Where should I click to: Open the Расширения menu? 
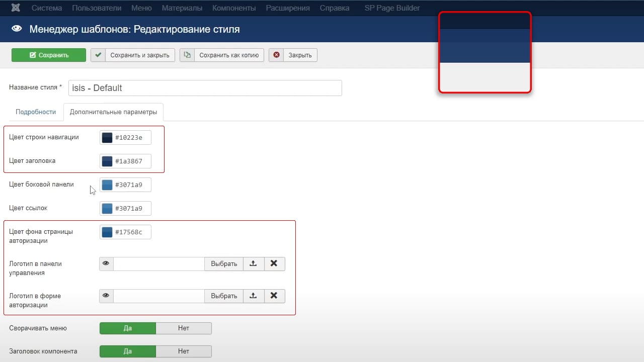coord(288,8)
